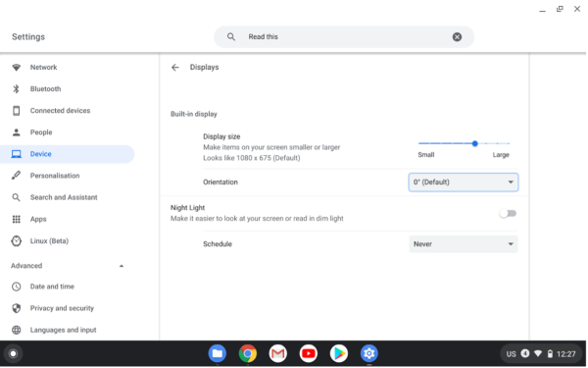Open Connected devices section
The width and height of the screenshot is (588, 368).
click(x=60, y=110)
